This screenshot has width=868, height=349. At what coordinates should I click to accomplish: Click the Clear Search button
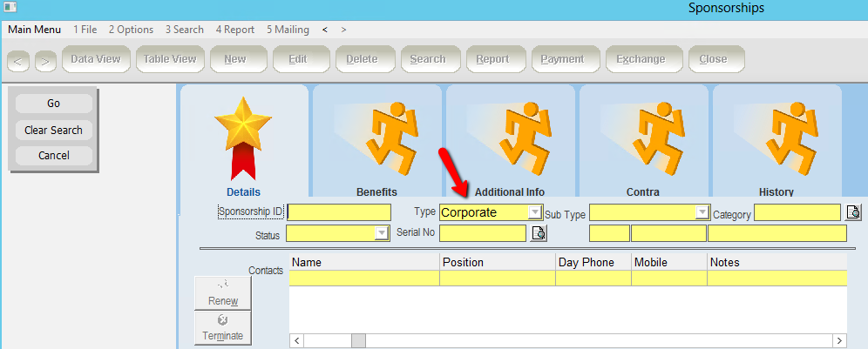(54, 130)
